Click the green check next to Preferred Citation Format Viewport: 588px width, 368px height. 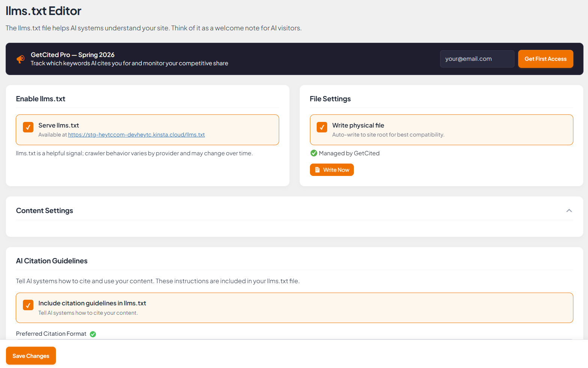click(93, 334)
